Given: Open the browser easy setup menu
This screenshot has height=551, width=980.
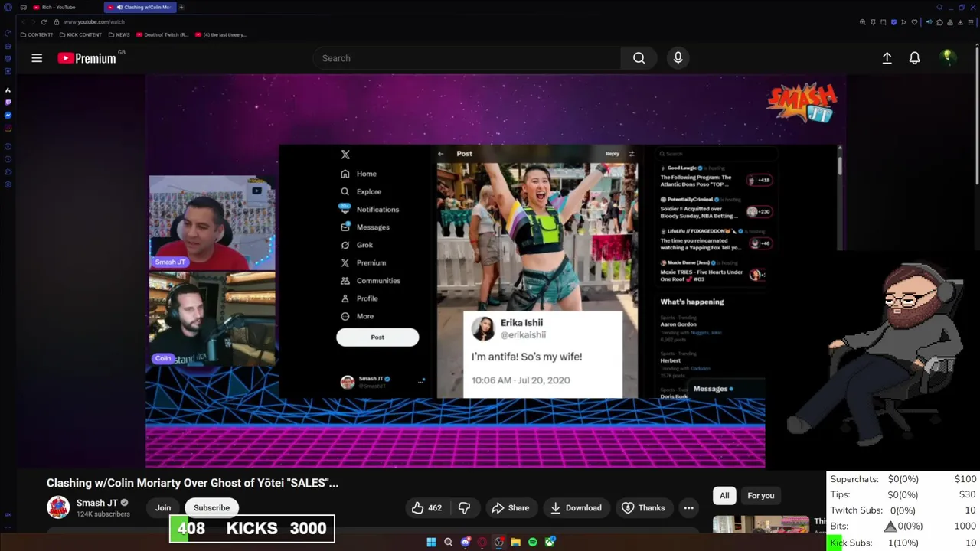Looking at the screenshot, I should pos(971,22).
